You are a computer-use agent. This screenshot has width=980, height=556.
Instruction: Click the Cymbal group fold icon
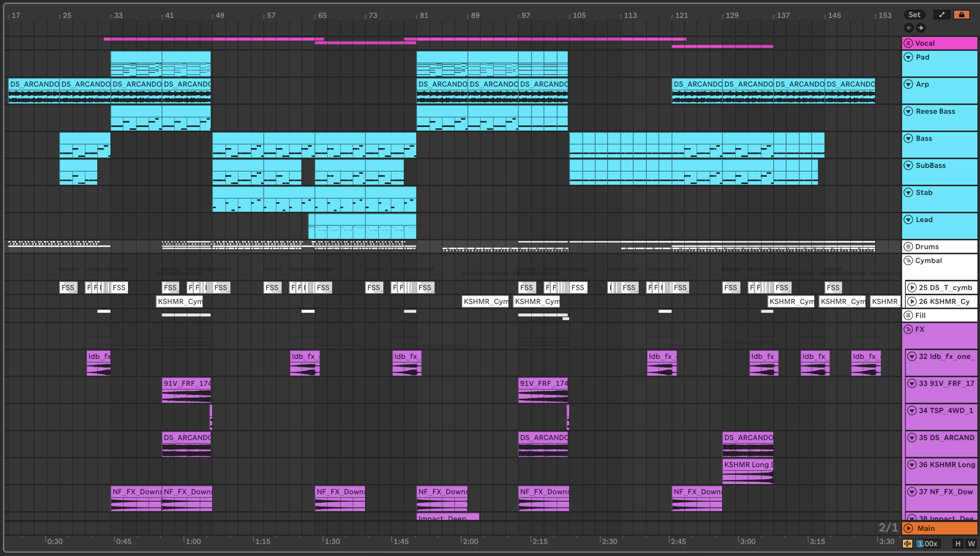pos(909,260)
